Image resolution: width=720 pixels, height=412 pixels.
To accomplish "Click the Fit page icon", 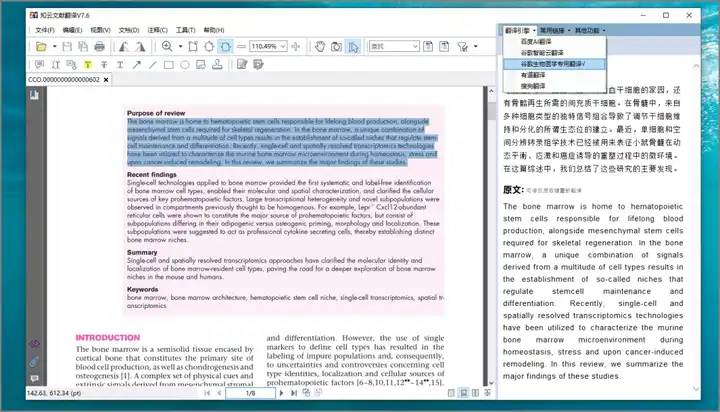I will pyautogui.click(x=209, y=46).
